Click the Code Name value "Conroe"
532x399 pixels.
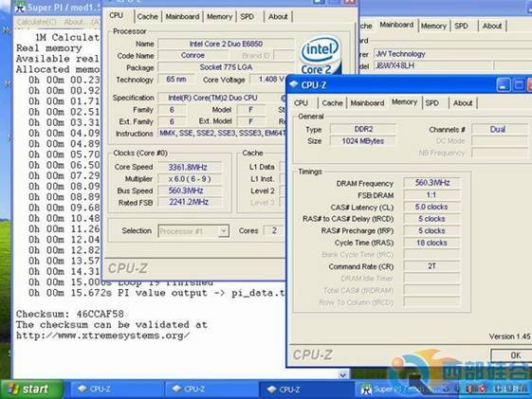pyautogui.click(x=193, y=55)
